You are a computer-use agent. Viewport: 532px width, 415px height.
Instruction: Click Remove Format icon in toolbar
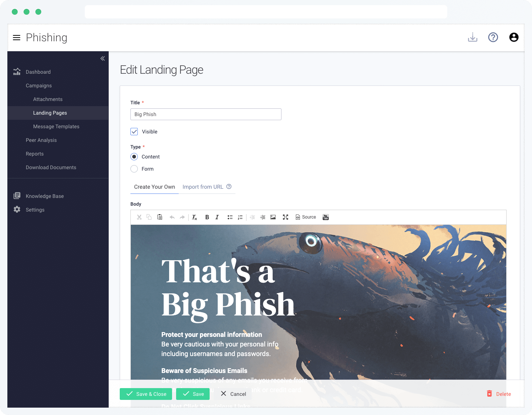[x=195, y=217]
